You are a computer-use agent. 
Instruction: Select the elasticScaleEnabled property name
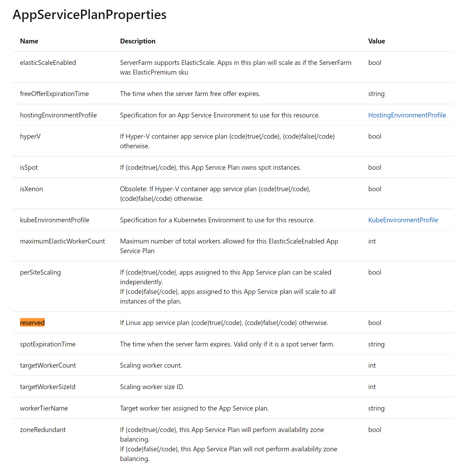(48, 62)
